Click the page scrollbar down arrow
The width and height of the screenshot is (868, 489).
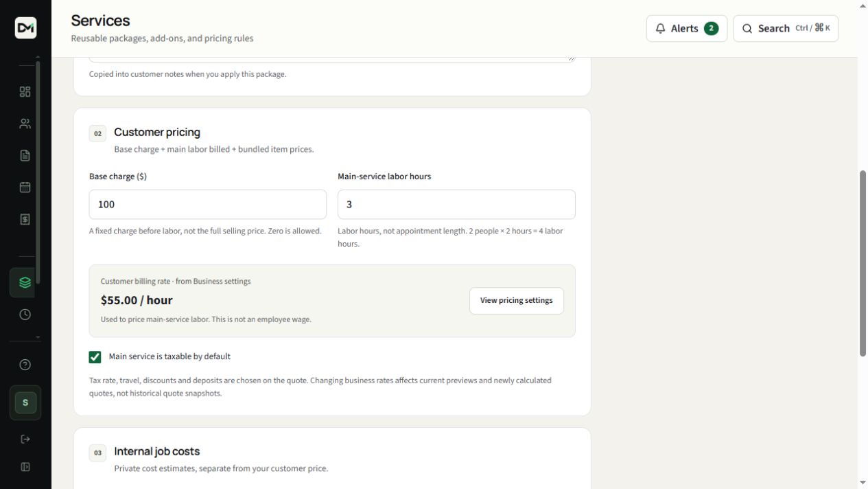click(863, 483)
